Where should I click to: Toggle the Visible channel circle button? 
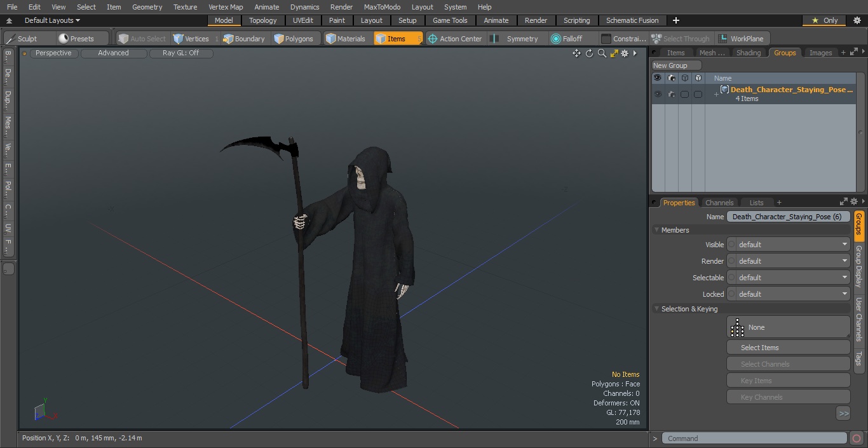pyautogui.click(x=731, y=245)
